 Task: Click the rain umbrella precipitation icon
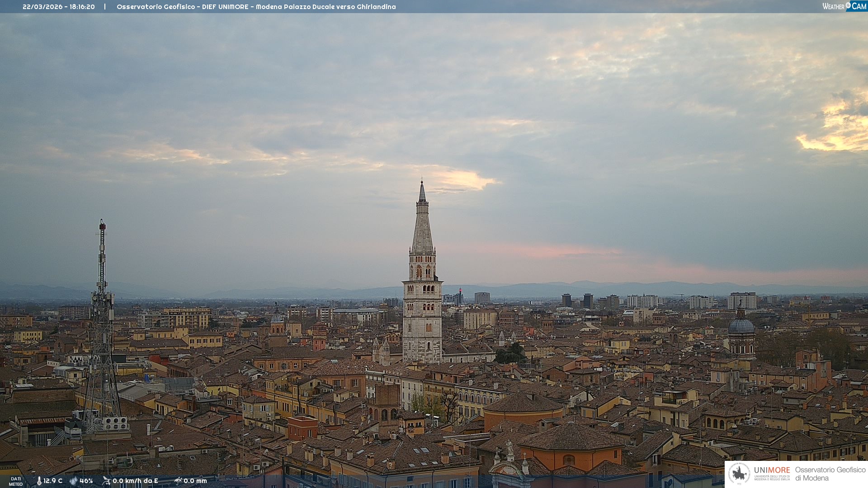178,481
